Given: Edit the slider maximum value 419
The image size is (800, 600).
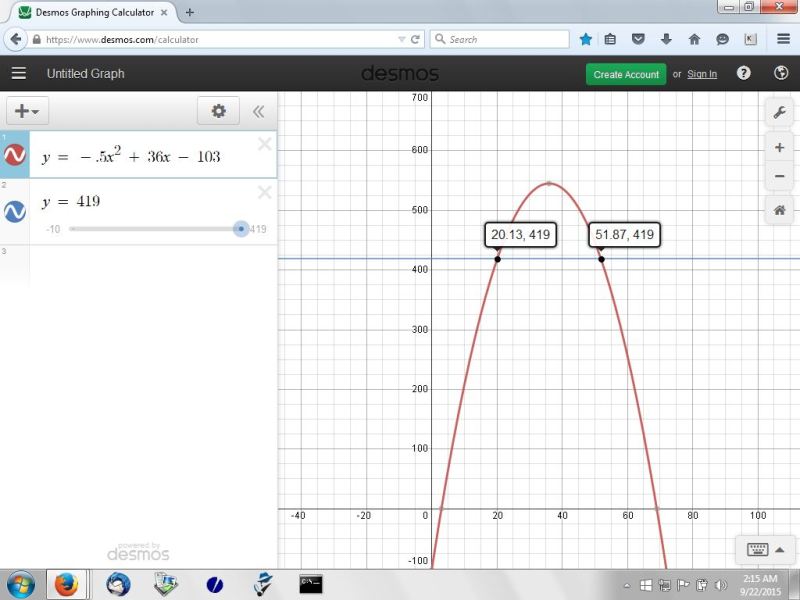Looking at the screenshot, I should tap(258, 229).
